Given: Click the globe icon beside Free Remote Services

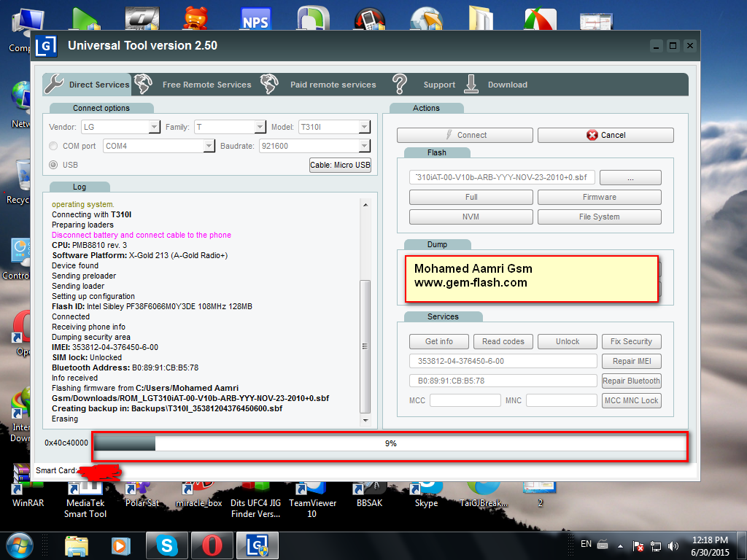Looking at the screenshot, I should (x=143, y=84).
